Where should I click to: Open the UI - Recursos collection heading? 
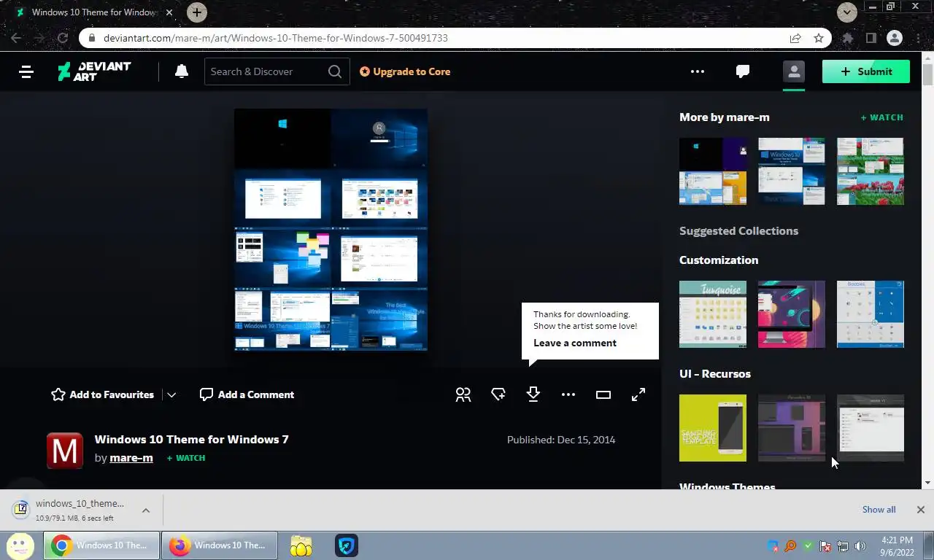(715, 374)
